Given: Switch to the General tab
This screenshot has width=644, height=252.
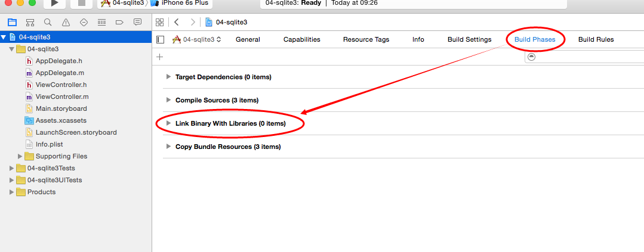Looking at the screenshot, I should (x=248, y=40).
